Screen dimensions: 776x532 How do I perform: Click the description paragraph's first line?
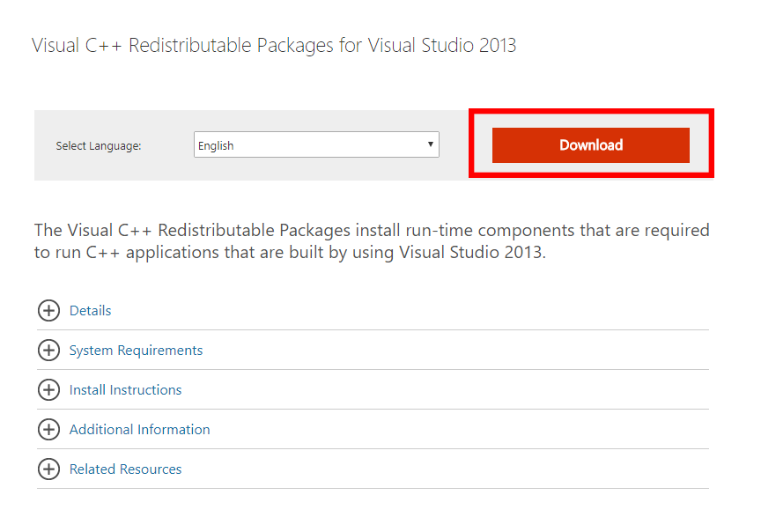point(370,231)
